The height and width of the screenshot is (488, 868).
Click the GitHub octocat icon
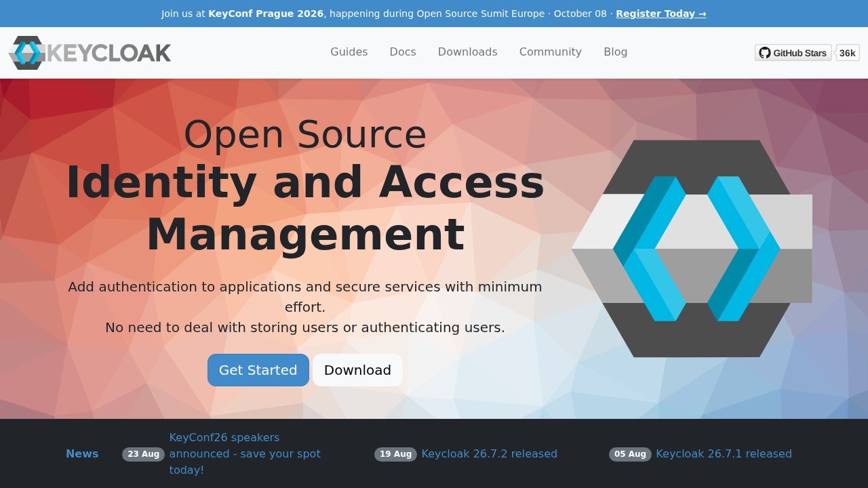(x=765, y=53)
